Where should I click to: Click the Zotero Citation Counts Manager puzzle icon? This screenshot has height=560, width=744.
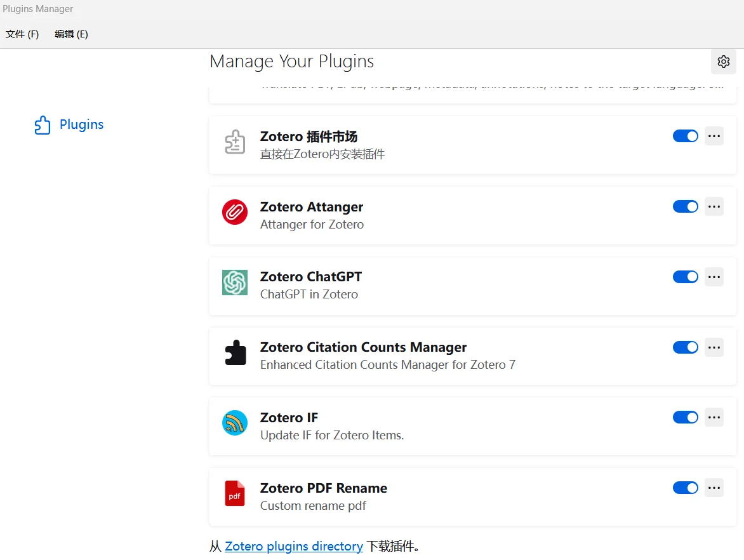tap(235, 353)
